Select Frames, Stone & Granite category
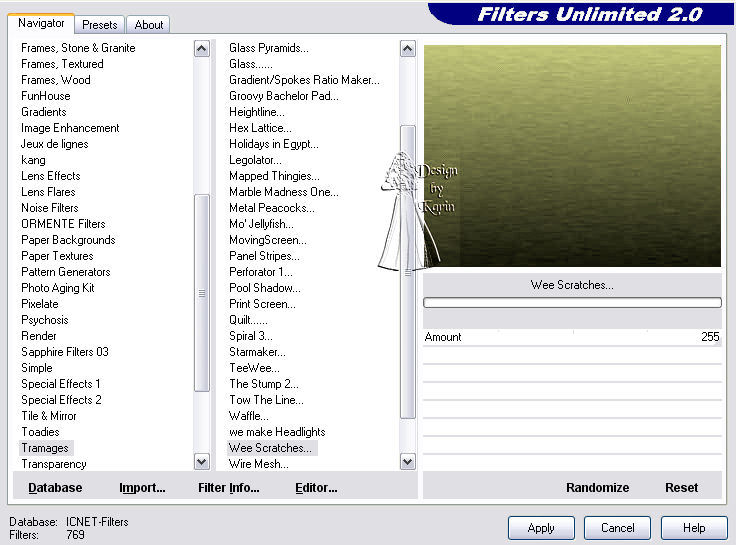736x545 pixels. [78, 48]
